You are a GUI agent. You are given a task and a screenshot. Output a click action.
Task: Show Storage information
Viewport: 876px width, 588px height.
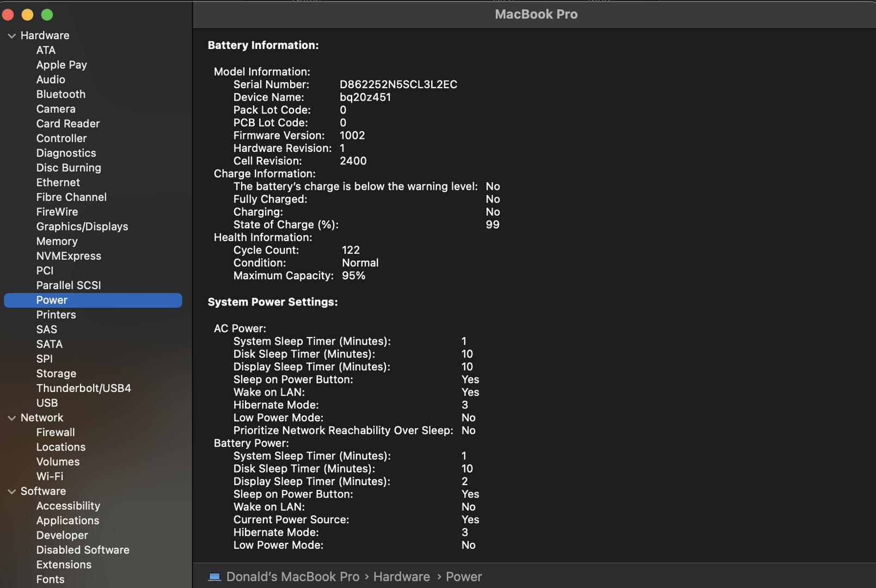56,373
